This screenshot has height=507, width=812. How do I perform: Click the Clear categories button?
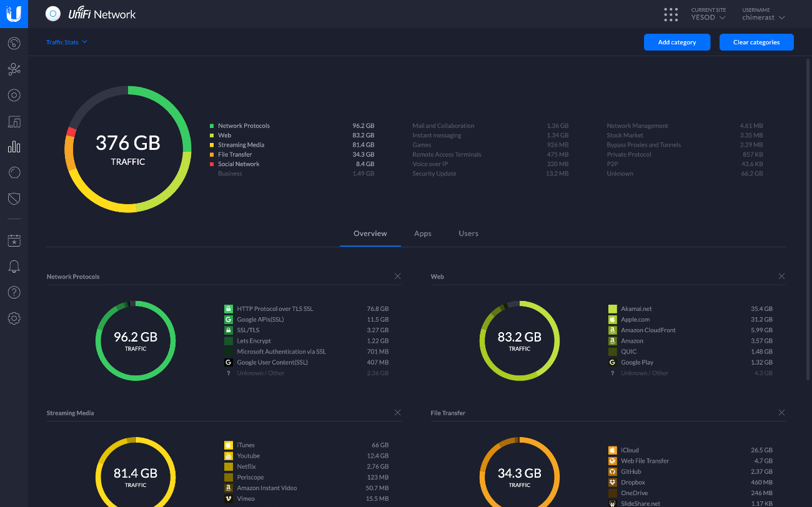click(x=756, y=42)
